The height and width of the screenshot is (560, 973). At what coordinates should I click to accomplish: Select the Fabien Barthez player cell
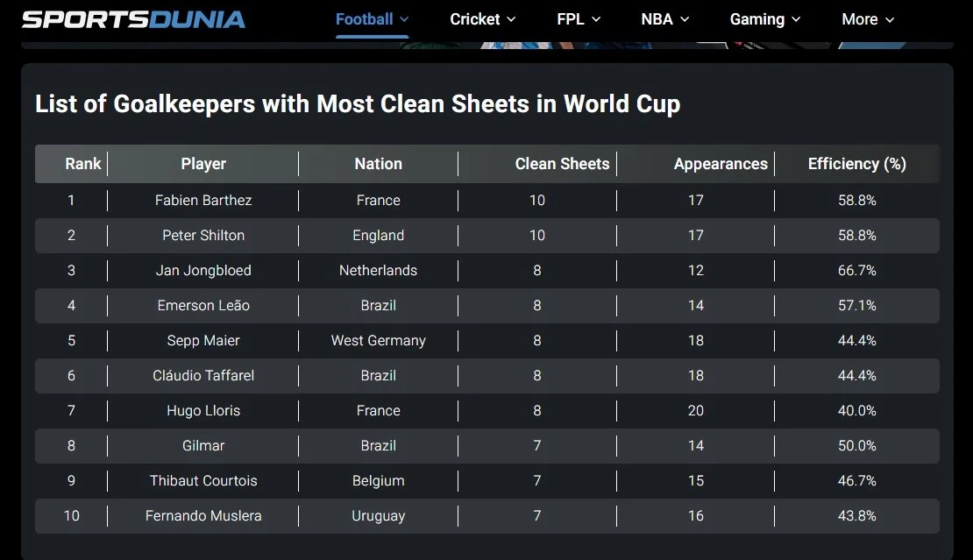203,201
